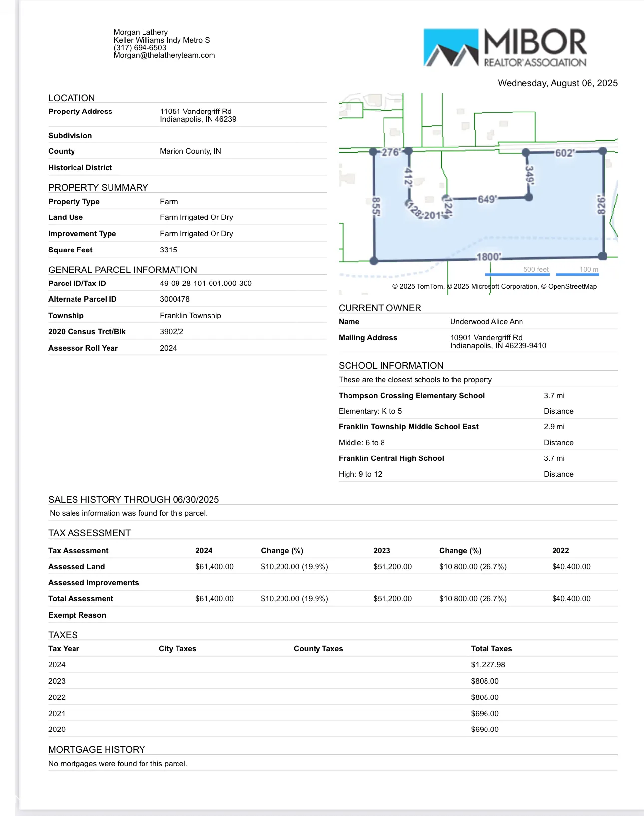The width and height of the screenshot is (644, 816).
Task: Click the MIBOR Realtor Association logo
Action: click(x=505, y=47)
